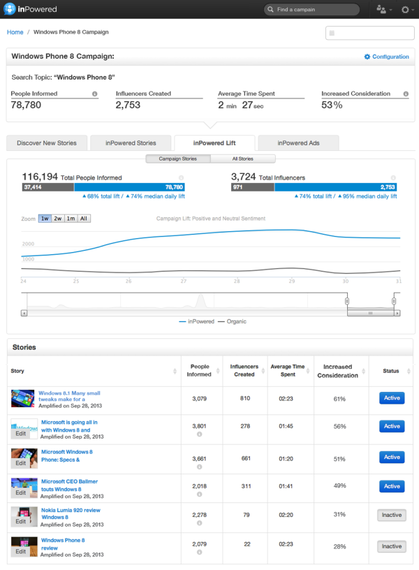Open the Configuration link
The height and width of the screenshot is (570, 419).
[390, 57]
